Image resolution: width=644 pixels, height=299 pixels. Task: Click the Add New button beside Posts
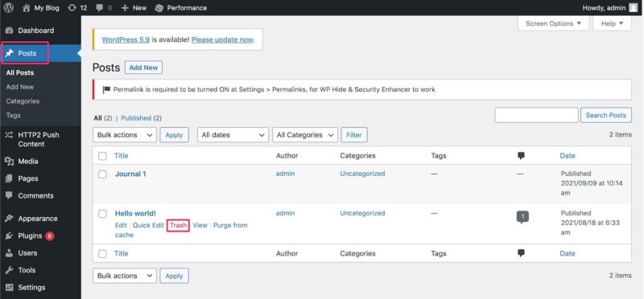tap(143, 68)
